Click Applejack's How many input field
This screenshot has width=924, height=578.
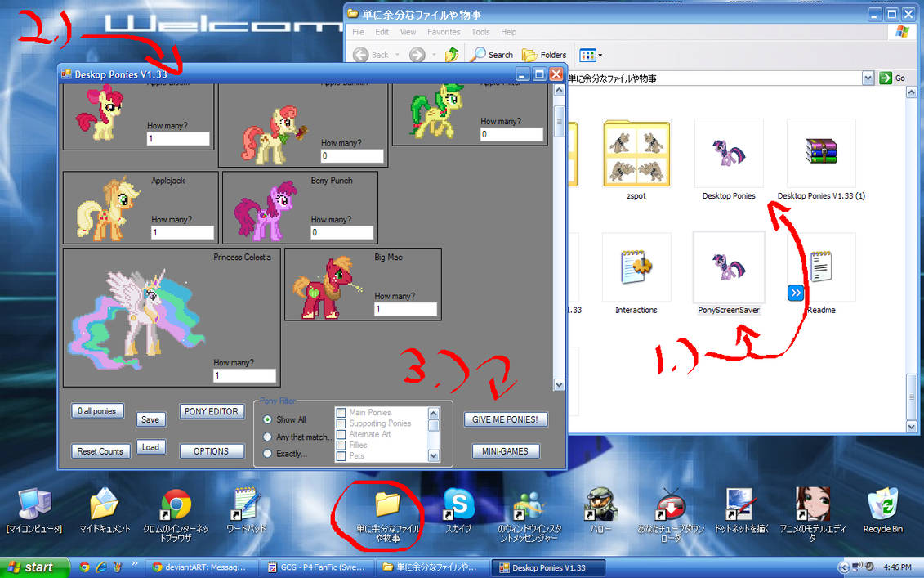pyautogui.click(x=182, y=232)
